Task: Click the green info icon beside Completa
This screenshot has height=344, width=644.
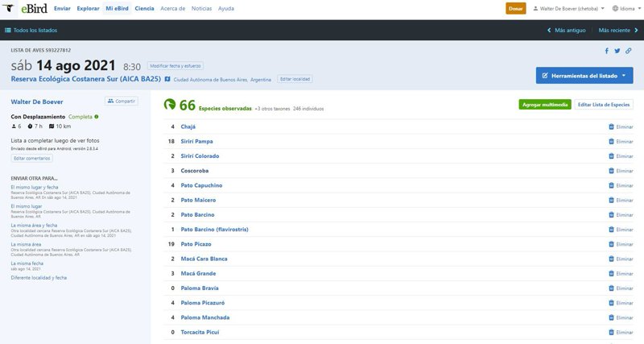Action: (x=97, y=117)
